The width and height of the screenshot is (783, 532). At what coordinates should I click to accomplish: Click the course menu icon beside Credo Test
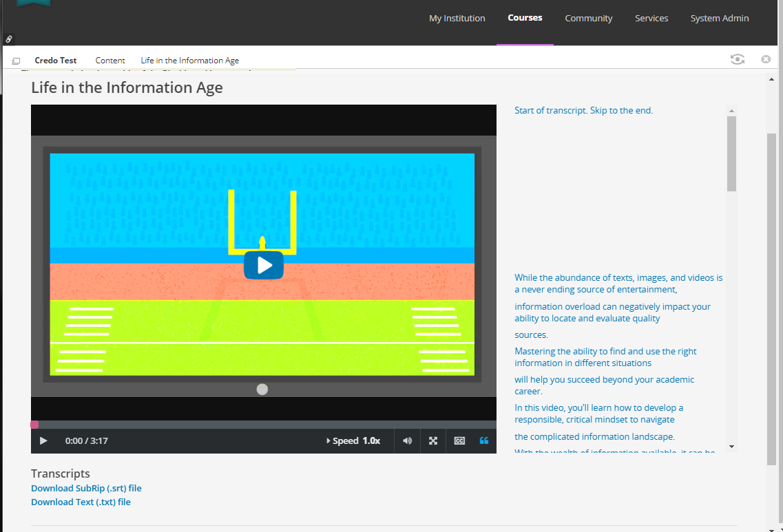(16, 61)
